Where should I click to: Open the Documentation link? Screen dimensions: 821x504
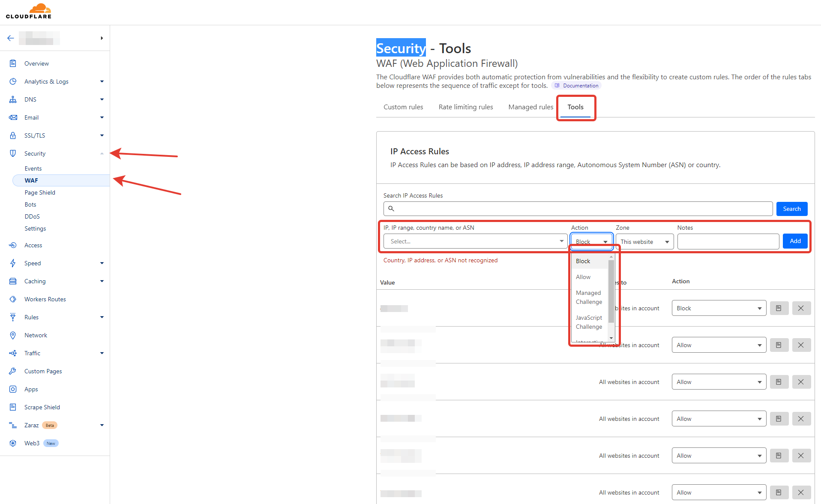[580, 86]
